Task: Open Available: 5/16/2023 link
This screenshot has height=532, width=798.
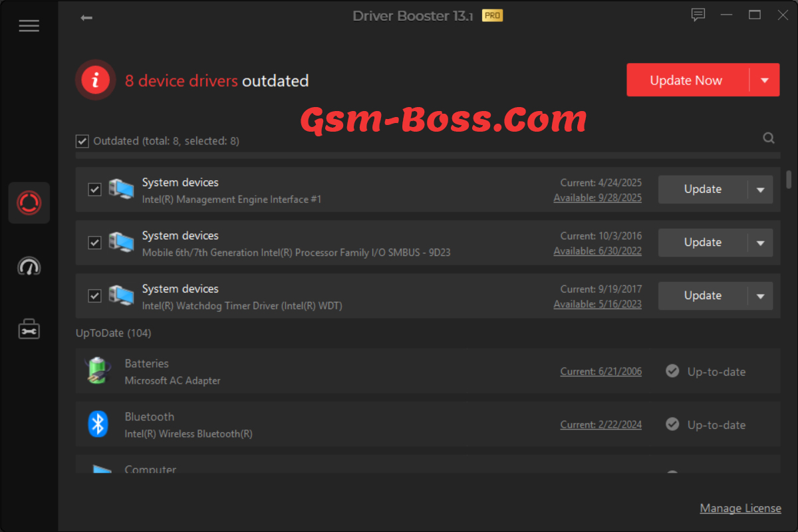Action: click(598, 304)
